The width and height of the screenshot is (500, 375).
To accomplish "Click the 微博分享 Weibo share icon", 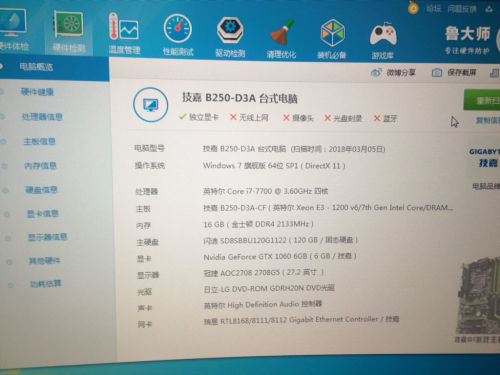I will click(x=376, y=72).
